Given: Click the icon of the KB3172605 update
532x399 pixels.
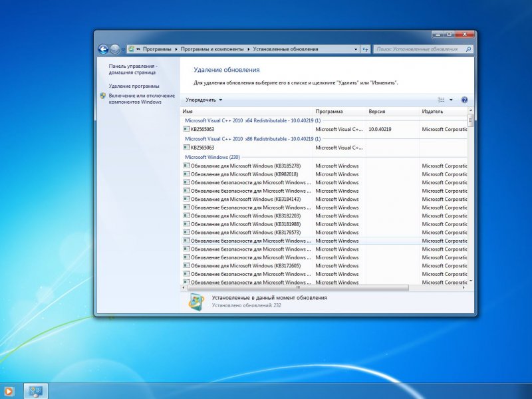Looking at the screenshot, I should 187,265.
